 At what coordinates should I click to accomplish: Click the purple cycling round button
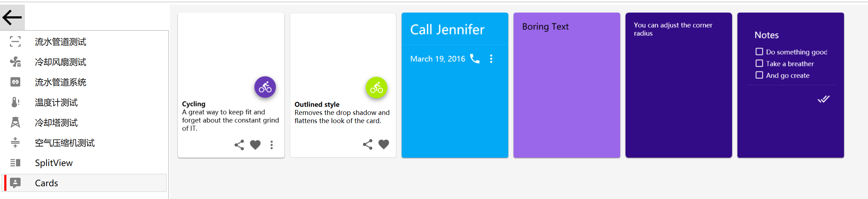point(265,87)
